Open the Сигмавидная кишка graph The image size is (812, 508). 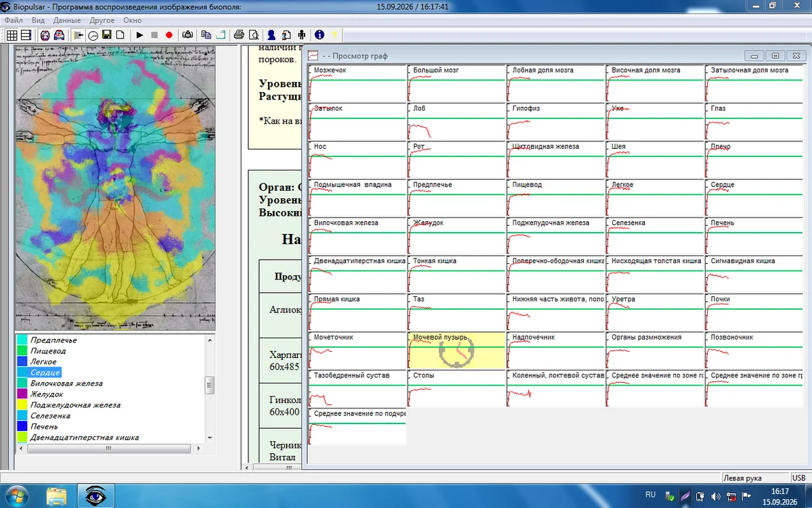coord(754,274)
